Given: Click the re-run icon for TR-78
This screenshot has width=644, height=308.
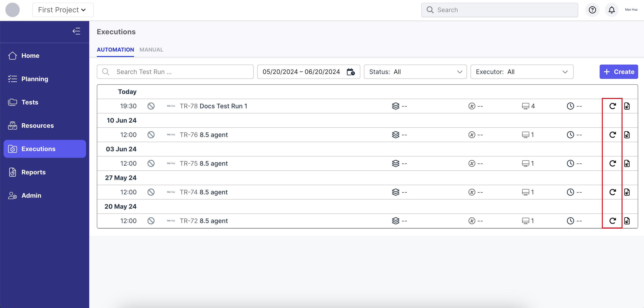Looking at the screenshot, I should [x=613, y=106].
